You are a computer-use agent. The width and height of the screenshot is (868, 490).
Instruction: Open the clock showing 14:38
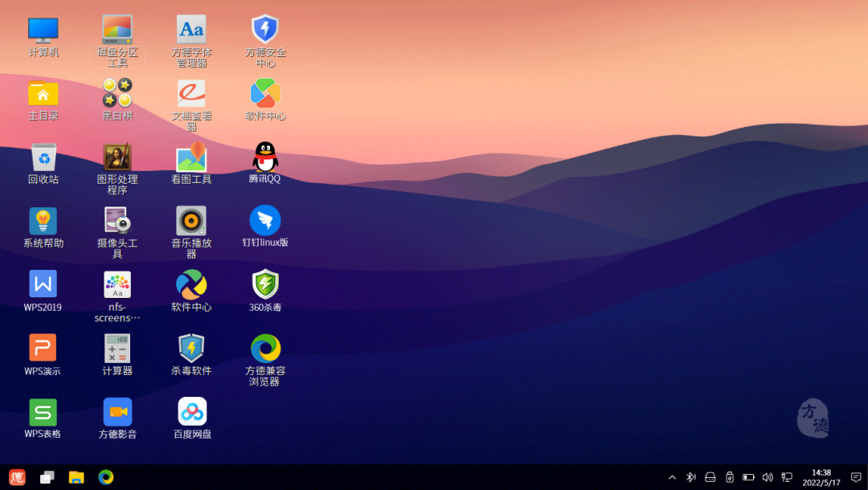tap(821, 477)
